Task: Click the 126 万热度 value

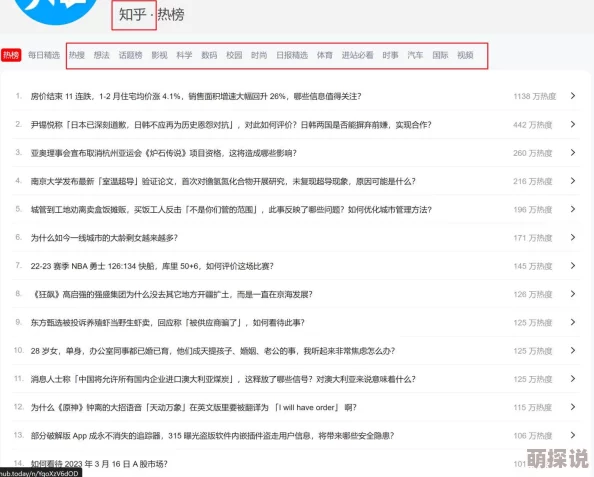Action: point(533,294)
